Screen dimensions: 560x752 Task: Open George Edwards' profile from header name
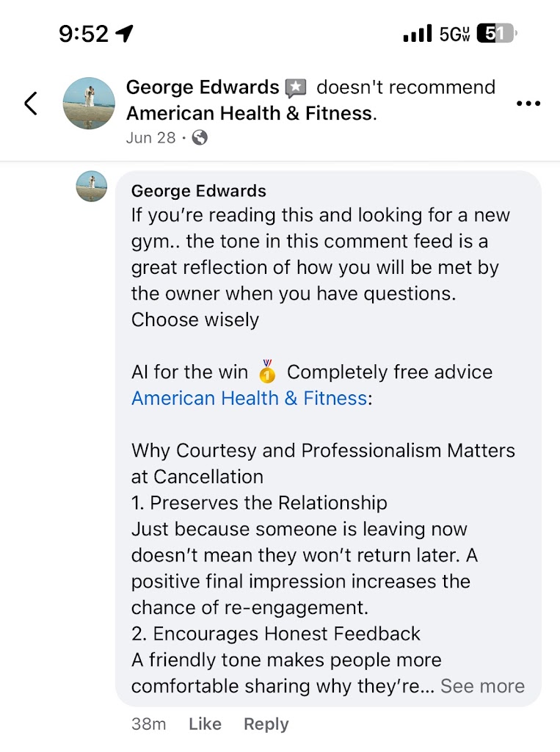203,87
